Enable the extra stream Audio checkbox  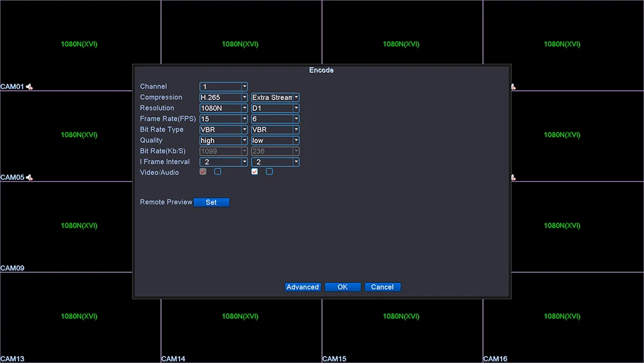(x=269, y=172)
